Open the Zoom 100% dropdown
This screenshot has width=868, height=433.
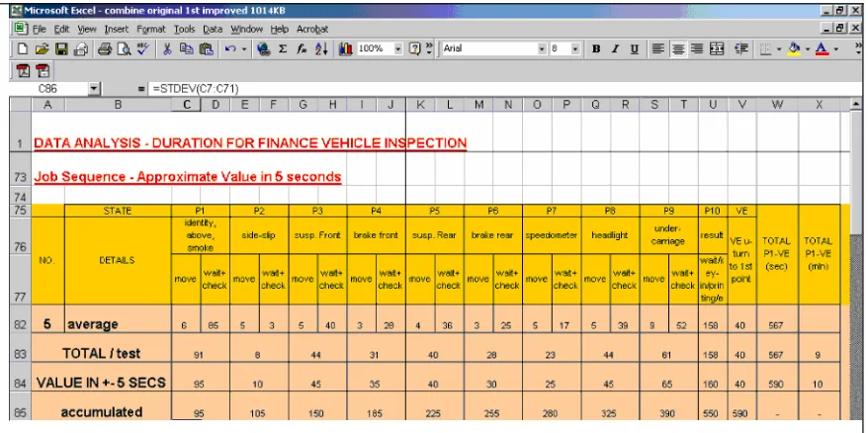pyautogui.click(x=398, y=49)
